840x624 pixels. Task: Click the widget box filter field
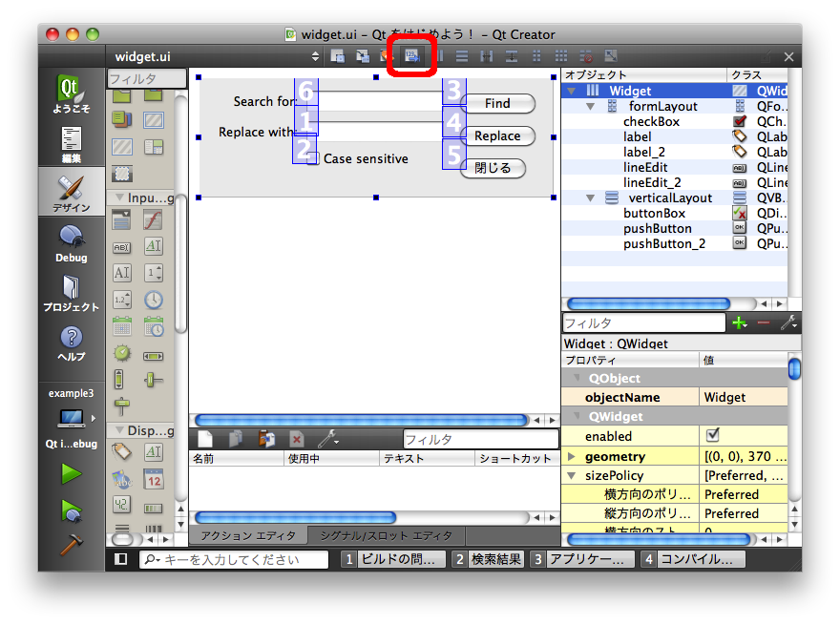coord(146,79)
